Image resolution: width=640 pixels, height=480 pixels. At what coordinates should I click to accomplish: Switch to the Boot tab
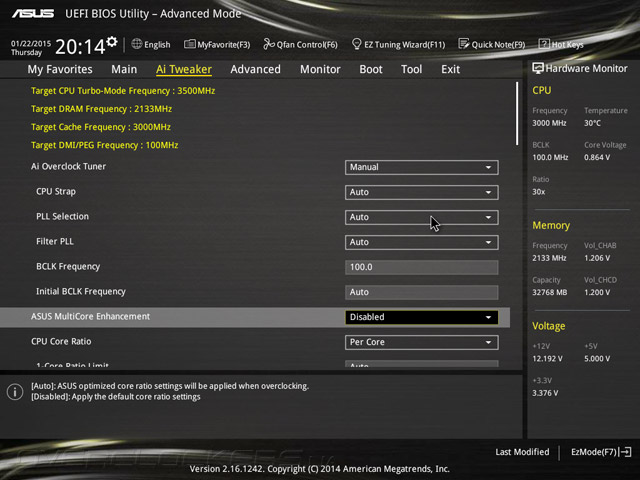(371, 69)
